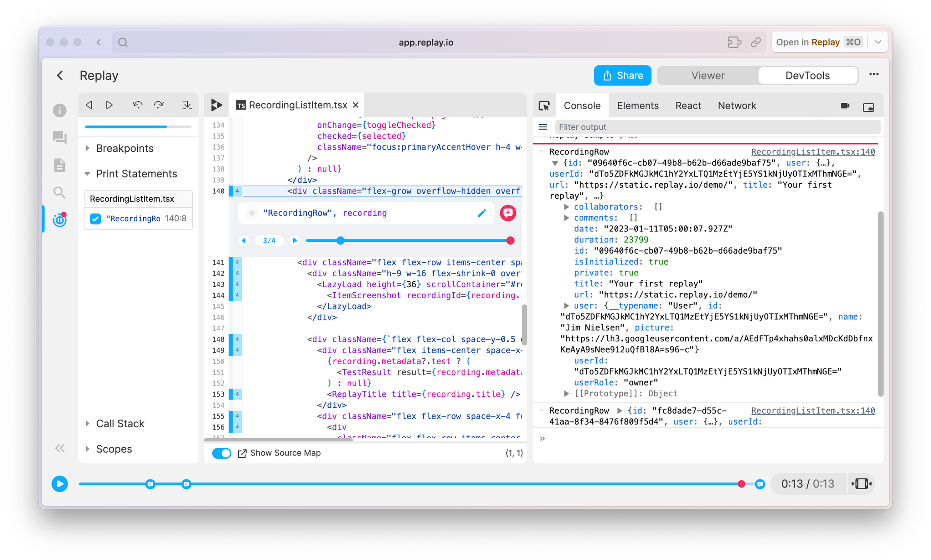This screenshot has height=560, width=931.
Task: Click the step in debugger icon
Action: tap(187, 105)
